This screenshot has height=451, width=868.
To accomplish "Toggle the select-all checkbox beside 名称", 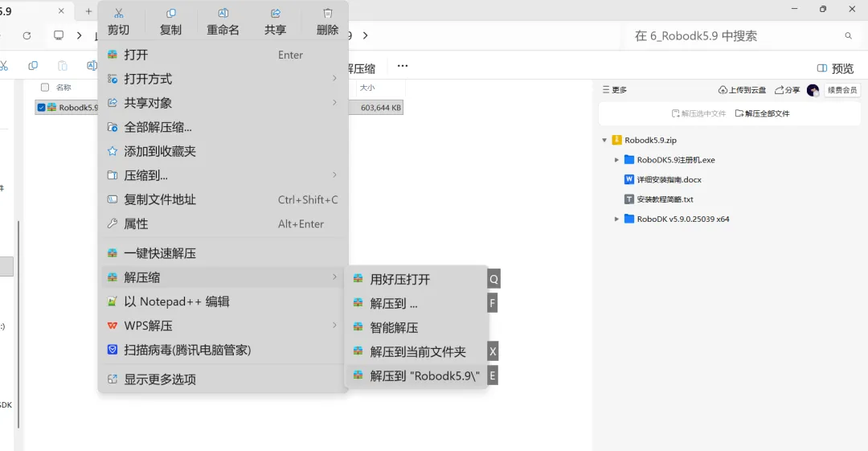I will click(45, 87).
